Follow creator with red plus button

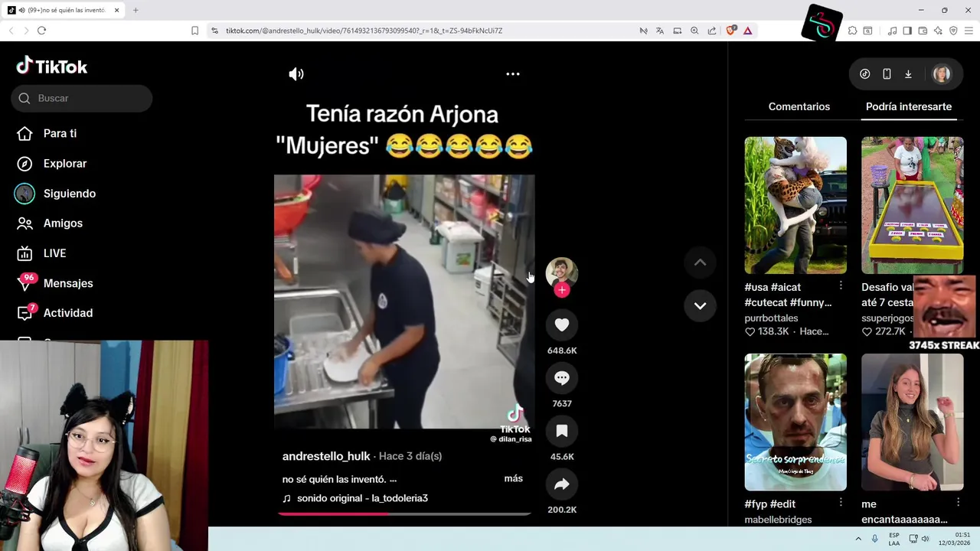pos(562,290)
